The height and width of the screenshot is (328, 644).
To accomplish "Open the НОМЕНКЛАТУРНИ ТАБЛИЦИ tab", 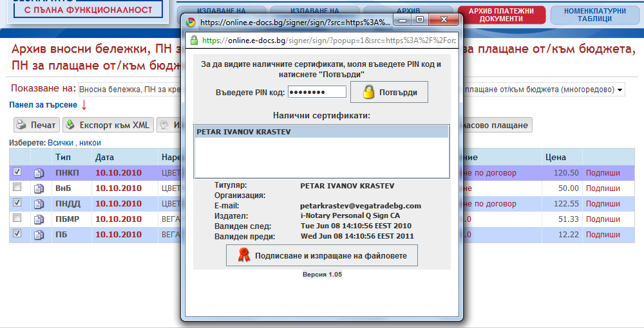I will pos(594,15).
